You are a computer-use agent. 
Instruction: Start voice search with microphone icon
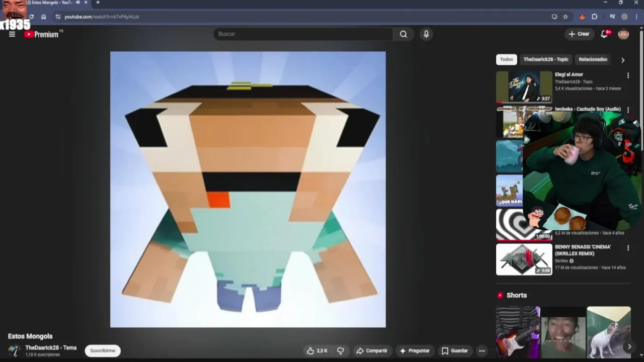(426, 34)
